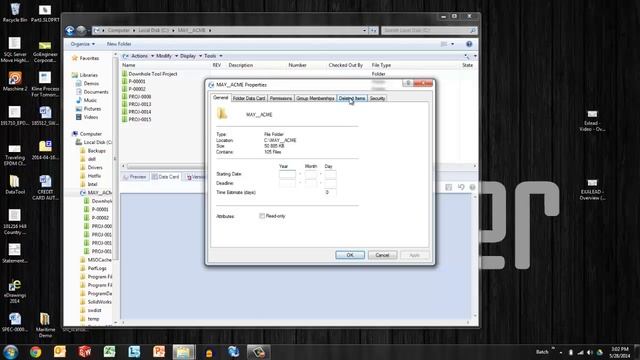
Task: Click the search Local Disk box
Action: [429, 30]
